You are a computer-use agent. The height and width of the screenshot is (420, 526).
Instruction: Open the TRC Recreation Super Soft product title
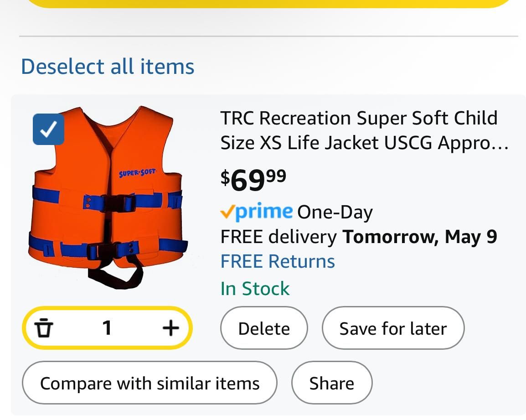click(364, 130)
